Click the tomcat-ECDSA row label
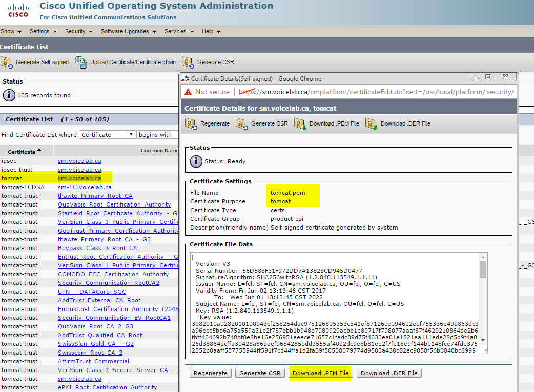 [x=23, y=187]
